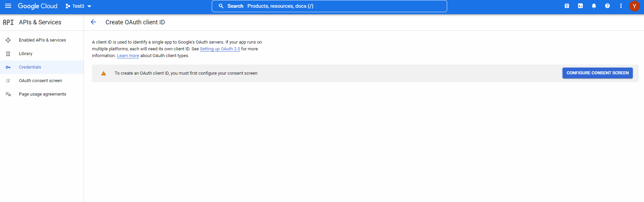Viewport: 644px width, 202px height.
Task: Open the three-dot settings menu
Action: point(621,6)
